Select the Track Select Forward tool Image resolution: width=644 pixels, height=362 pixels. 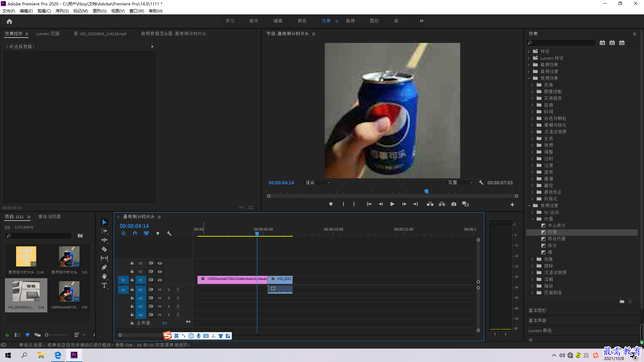coord(104,231)
